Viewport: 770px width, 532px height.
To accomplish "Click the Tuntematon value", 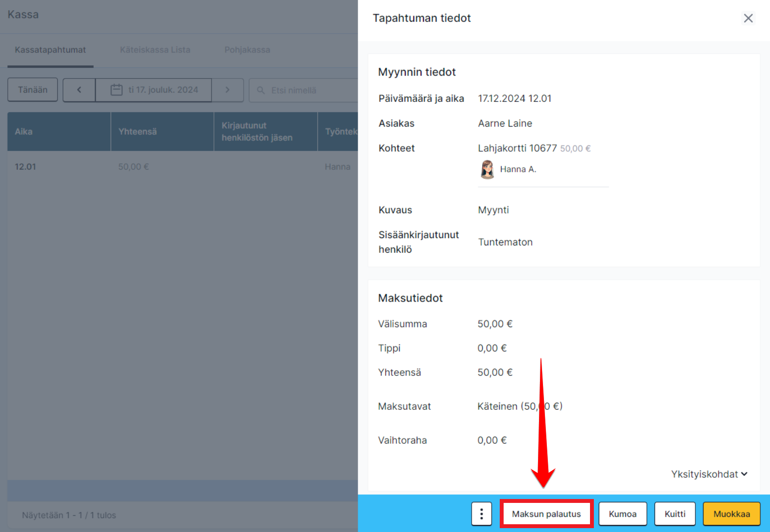I will (x=506, y=242).
